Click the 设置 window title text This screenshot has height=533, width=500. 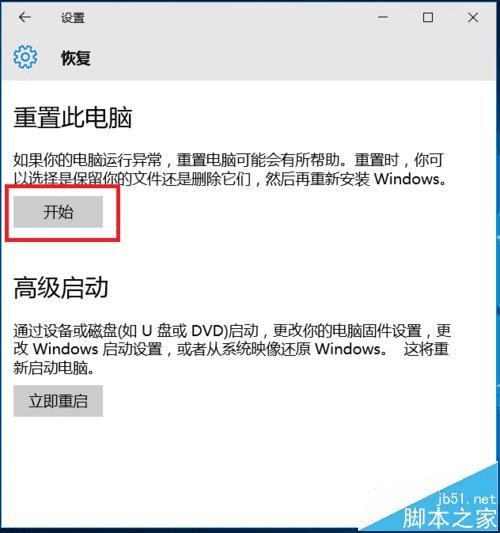coord(73,18)
